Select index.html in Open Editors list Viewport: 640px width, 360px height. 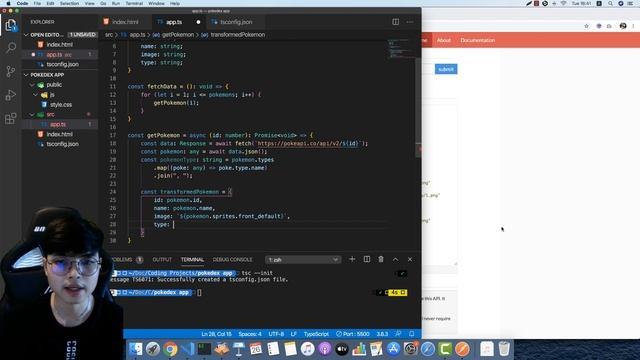[x=60, y=44]
